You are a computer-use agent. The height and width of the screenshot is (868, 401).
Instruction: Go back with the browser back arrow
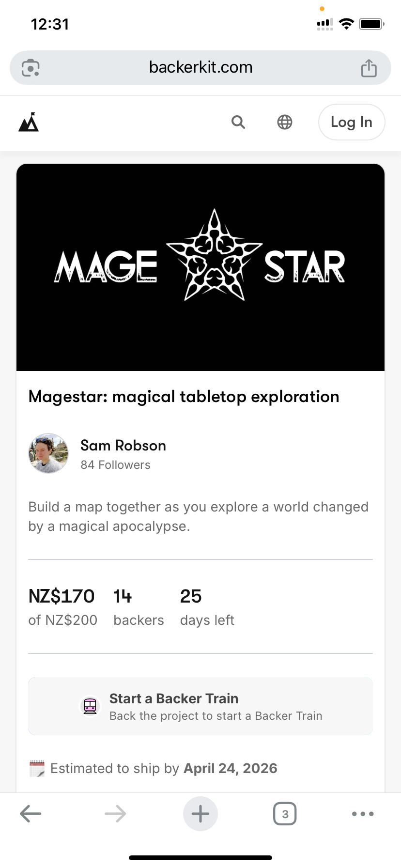[x=31, y=814]
